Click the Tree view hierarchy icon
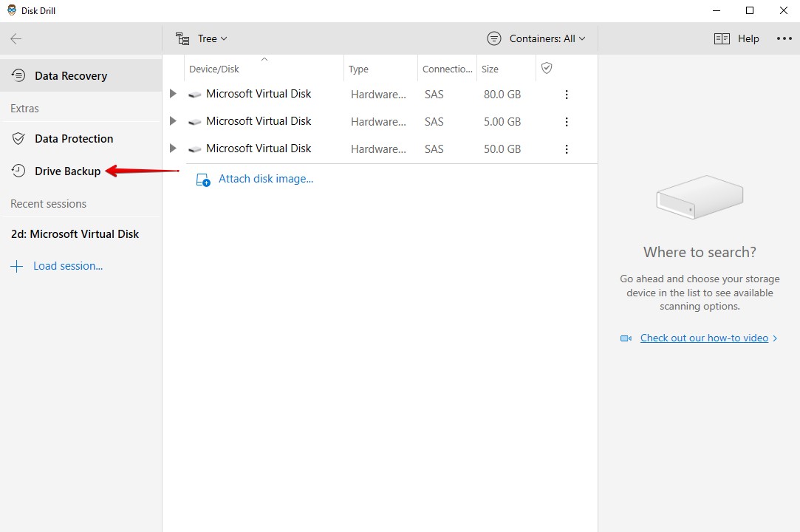Screen dimensions: 800x532 tap(182, 39)
